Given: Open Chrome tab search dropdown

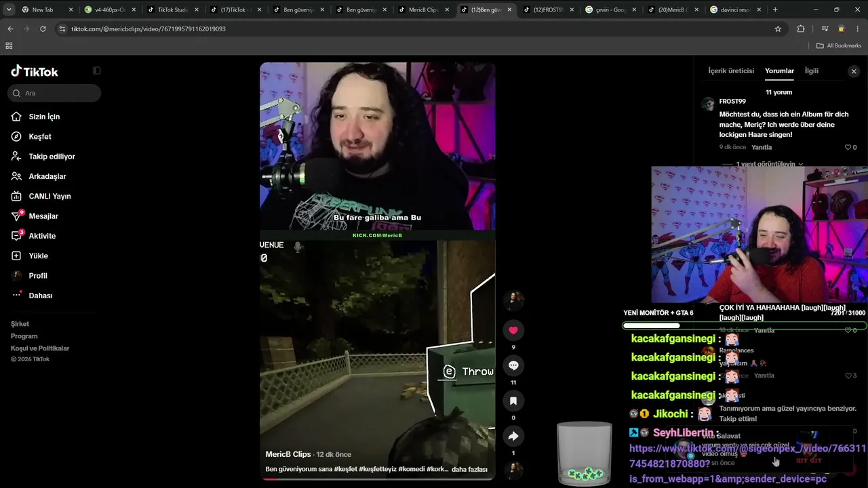Looking at the screenshot, I should coord(9,9).
